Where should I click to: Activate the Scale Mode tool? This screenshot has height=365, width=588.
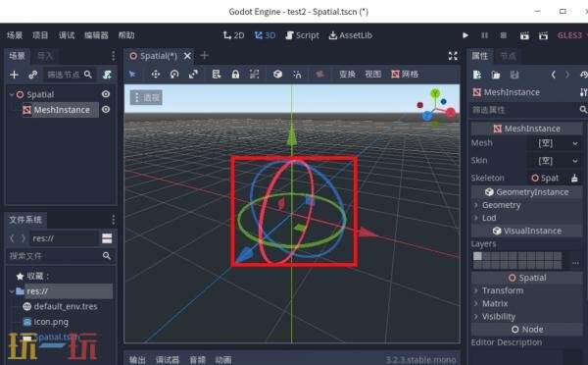(x=193, y=74)
